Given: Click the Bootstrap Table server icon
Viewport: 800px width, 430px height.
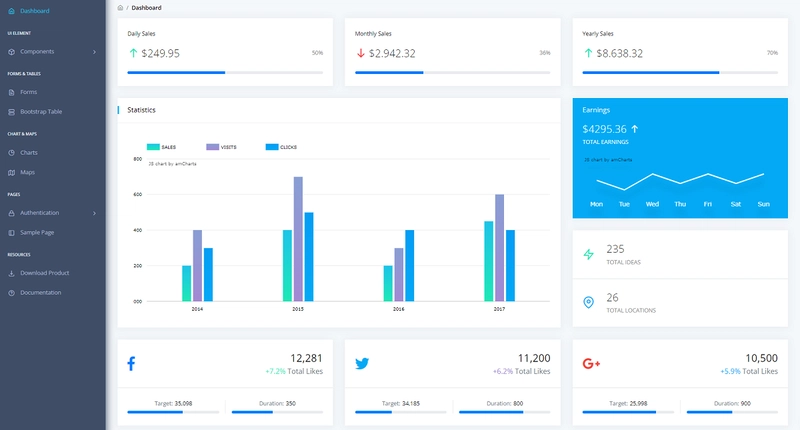Looking at the screenshot, I should point(11,112).
